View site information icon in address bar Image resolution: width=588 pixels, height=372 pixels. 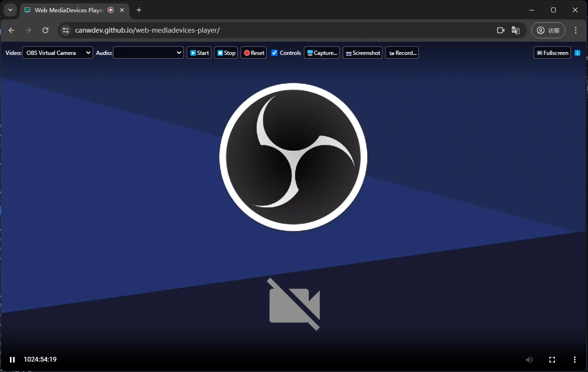(x=66, y=30)
